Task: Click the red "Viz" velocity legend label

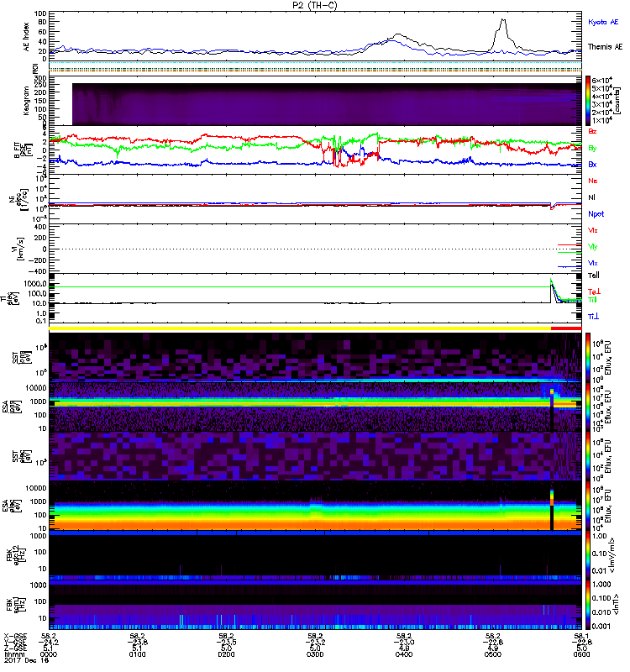Action: pos(593,230)
